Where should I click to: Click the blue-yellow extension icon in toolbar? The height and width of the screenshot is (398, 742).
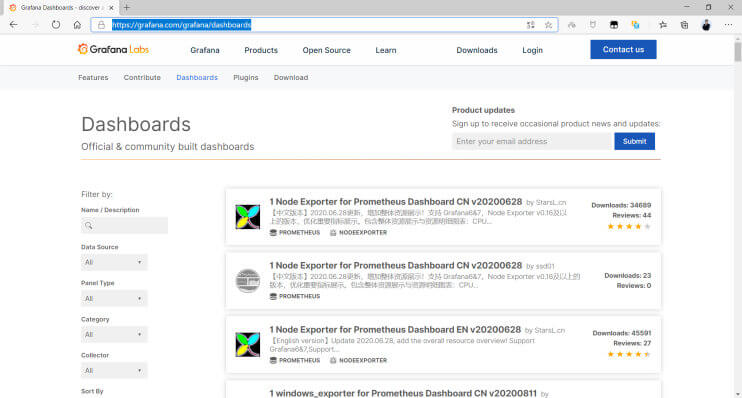click(x=635, y=25)
